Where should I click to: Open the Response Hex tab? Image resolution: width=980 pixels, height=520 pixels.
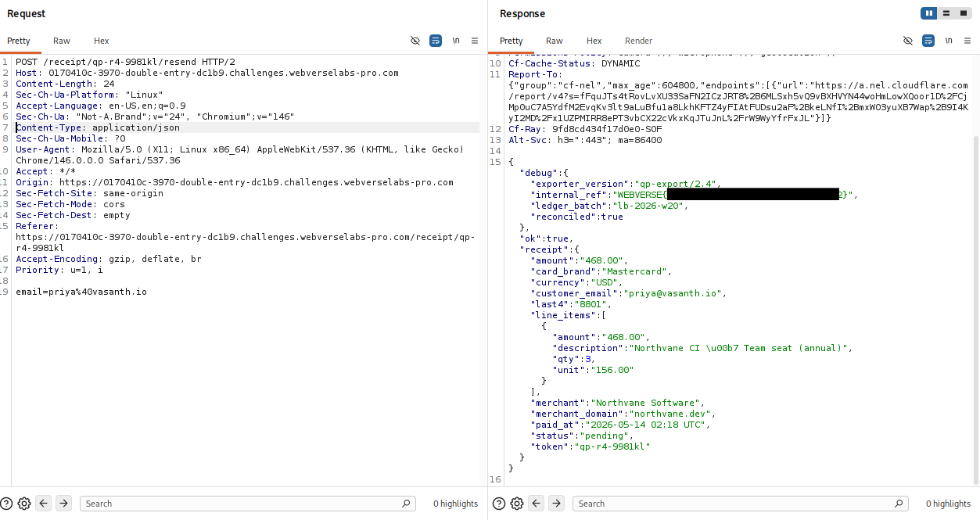(x=594, y=41)
